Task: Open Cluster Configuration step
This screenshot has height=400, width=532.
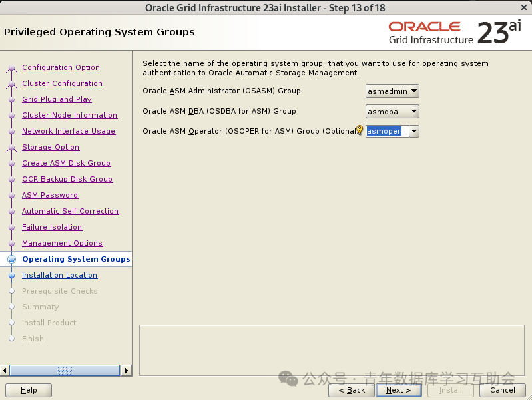Action: pyautogui.click(x=63, y=83)
